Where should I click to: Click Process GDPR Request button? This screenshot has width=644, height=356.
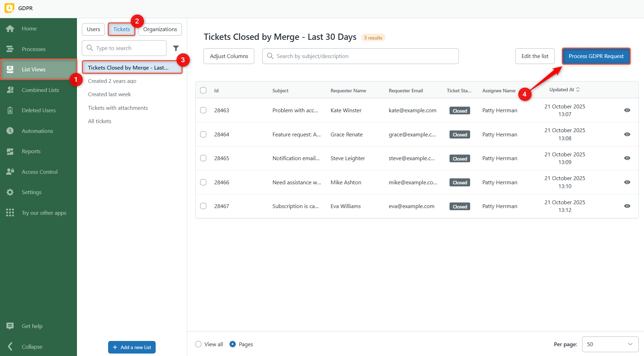pos(596,56)
